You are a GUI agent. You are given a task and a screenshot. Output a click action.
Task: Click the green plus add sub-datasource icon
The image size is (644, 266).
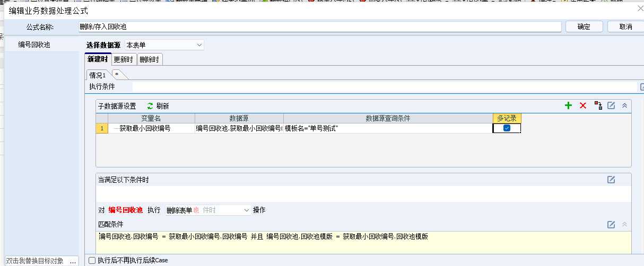coord(568,106)
